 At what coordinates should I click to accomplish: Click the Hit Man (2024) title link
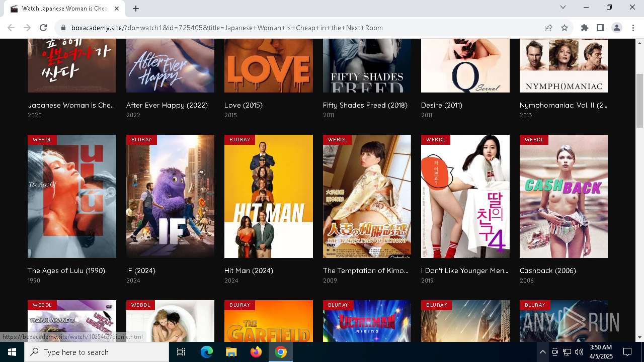click(249, 270)
